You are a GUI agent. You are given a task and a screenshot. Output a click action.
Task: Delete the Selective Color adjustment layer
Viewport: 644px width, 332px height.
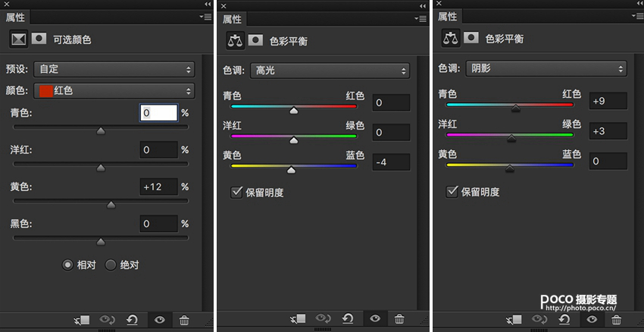click(184, 320)
